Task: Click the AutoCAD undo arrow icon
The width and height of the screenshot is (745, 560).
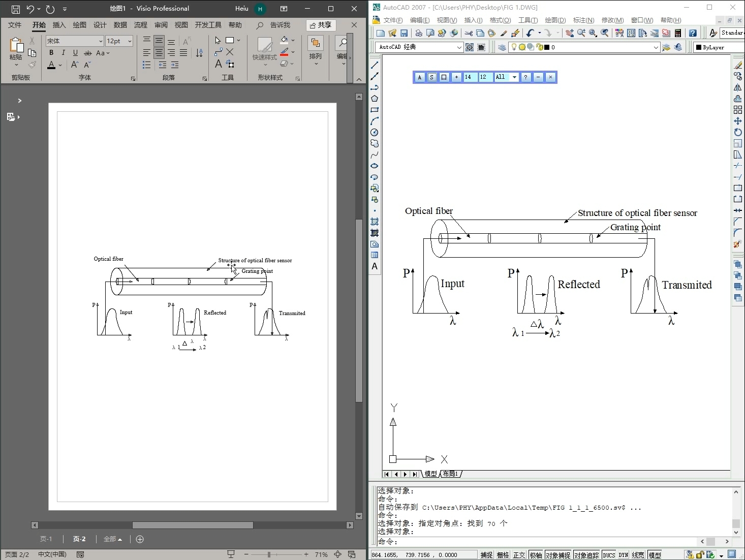Action: [x=530, y=33]
